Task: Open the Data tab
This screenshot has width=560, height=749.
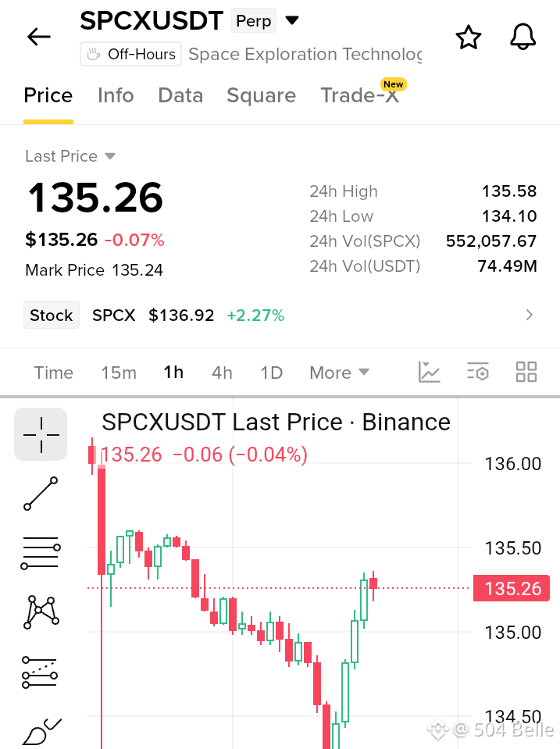Action: [x=180, y=95]
